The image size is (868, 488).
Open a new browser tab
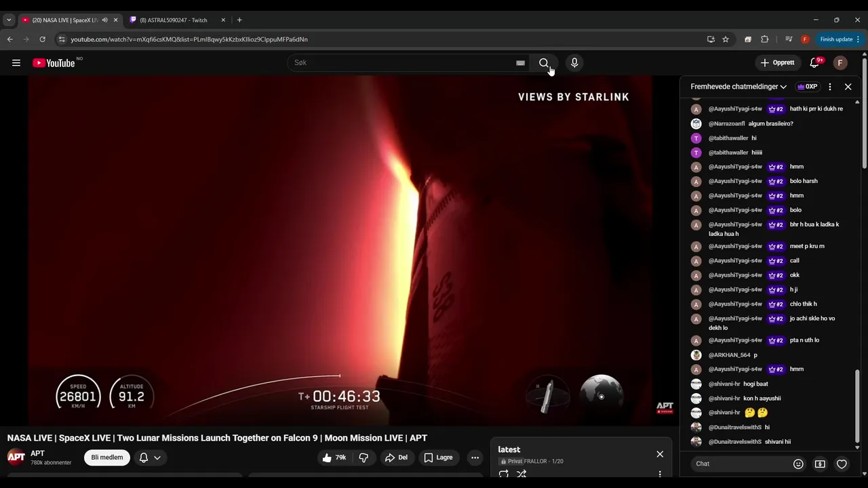click(239, 20)
